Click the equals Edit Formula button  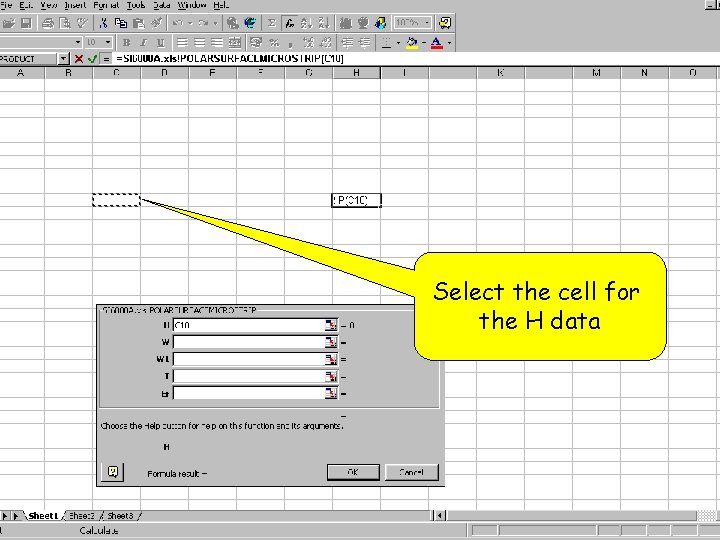(106, 59)
